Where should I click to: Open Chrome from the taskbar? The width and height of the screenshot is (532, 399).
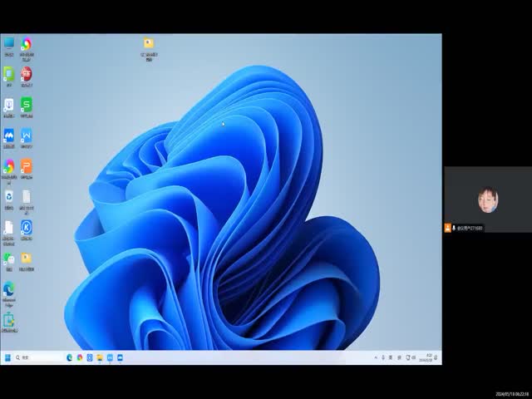pyautogui.click(x=80, y=357)
